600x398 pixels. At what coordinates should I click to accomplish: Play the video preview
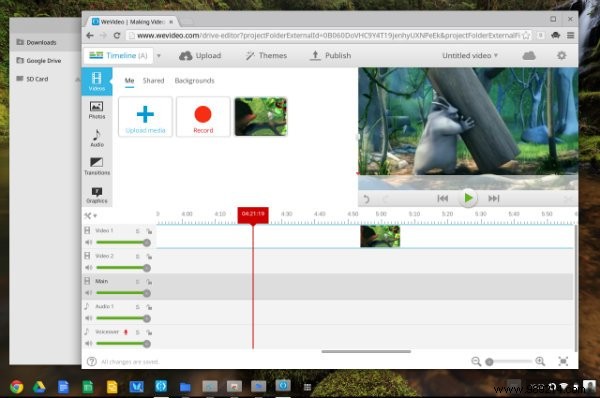tap(468, 198)
